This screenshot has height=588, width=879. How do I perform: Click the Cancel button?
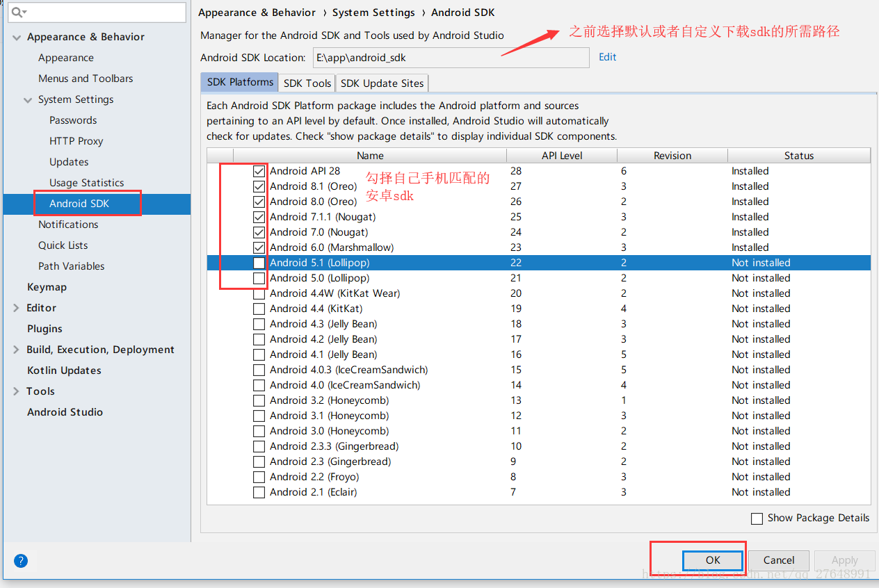tap(779, 560)
